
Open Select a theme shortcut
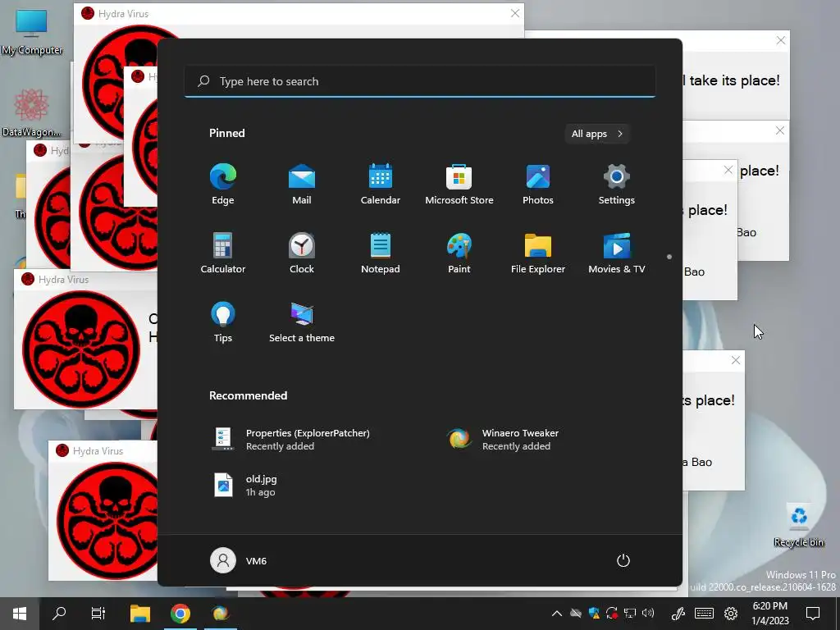pos(302,322)
